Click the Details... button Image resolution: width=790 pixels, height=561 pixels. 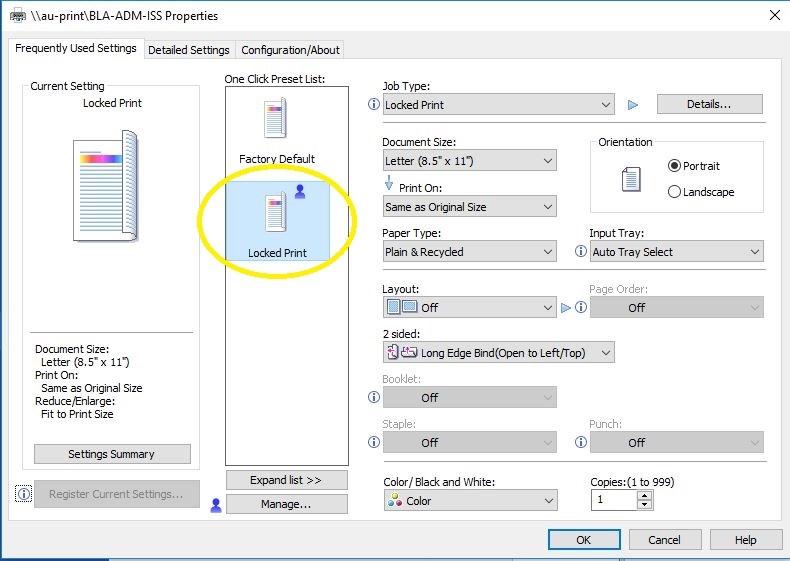(x=709, y=104)
